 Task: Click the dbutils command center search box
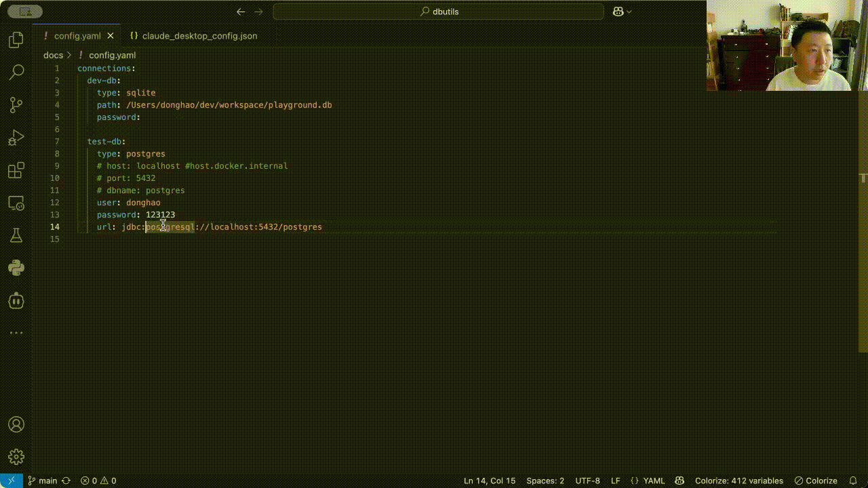438,12
